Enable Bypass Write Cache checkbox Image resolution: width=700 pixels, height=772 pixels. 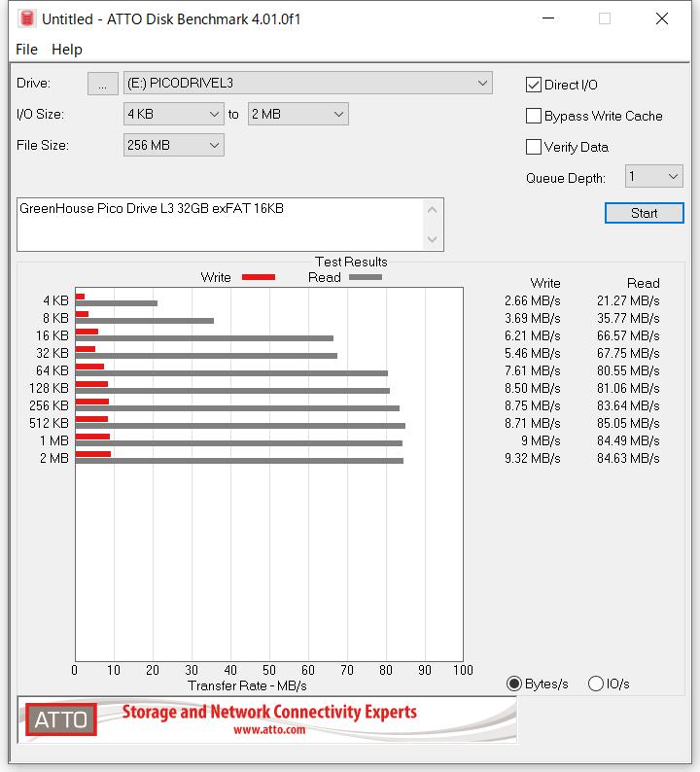click(x=534, y=116)
